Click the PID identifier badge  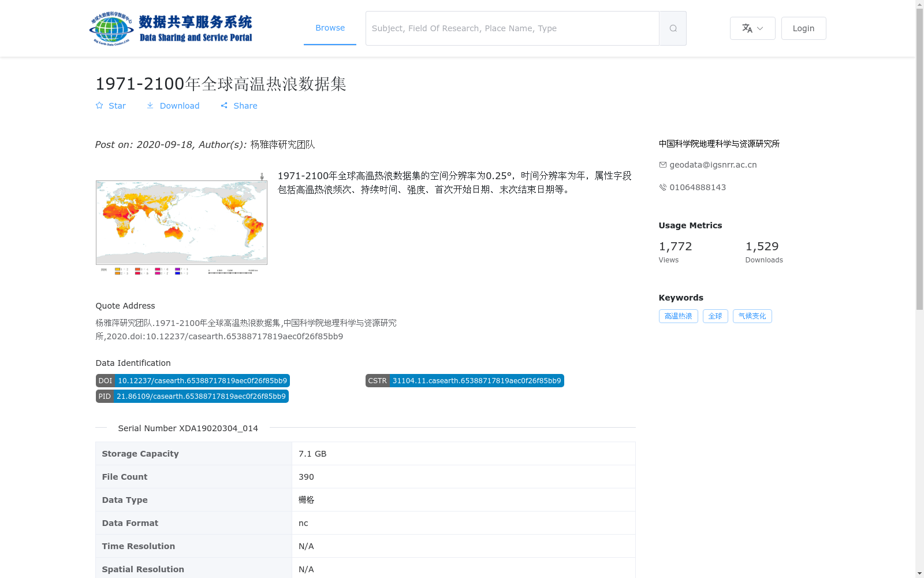tap(192, 397)
